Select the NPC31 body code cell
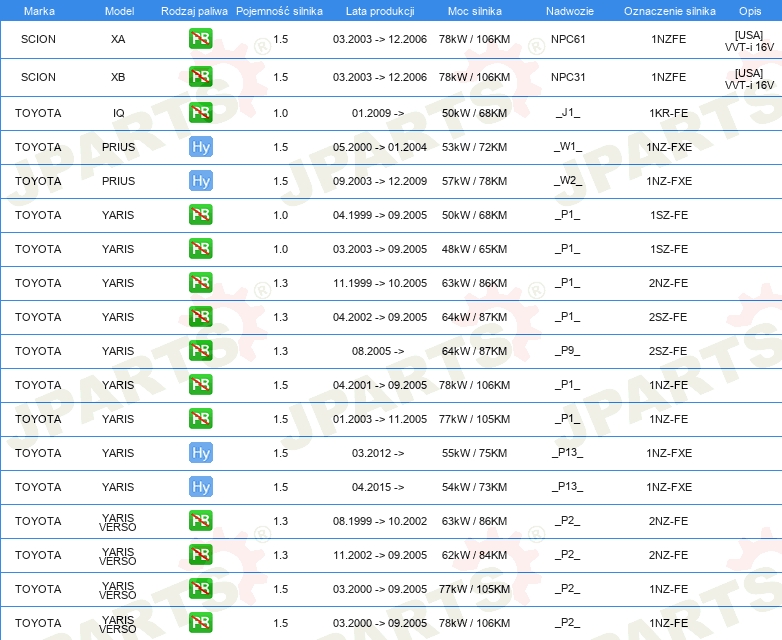782x640 pixels. click(568, 77)
